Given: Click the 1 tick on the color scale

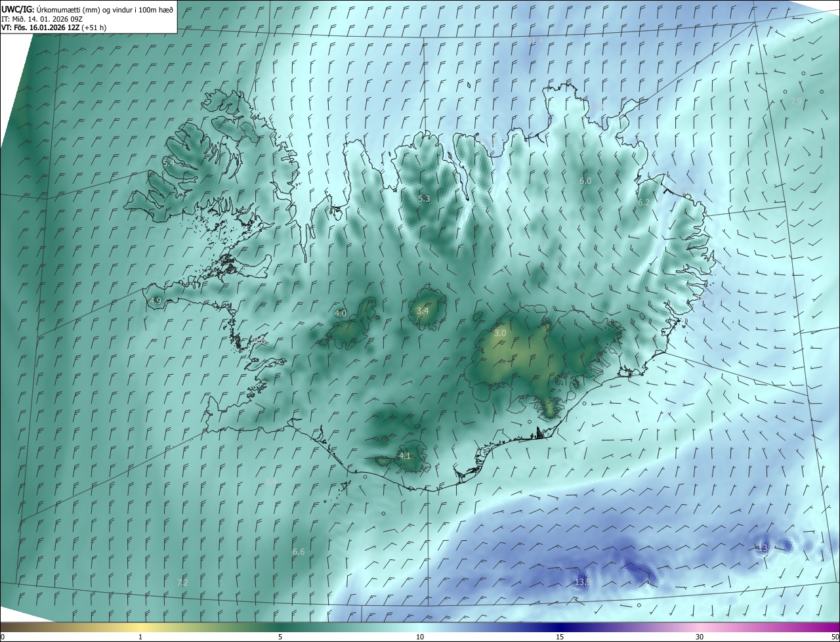Looking at the screenshot, I should click(140, 637).
